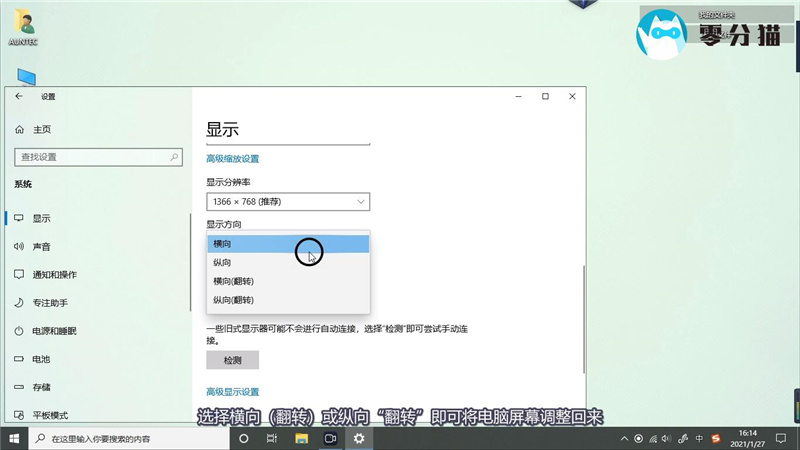Screen dimensions: 800x450
Task: Choose 纵向(翻转) orientation option
Action: click(233, 300)
